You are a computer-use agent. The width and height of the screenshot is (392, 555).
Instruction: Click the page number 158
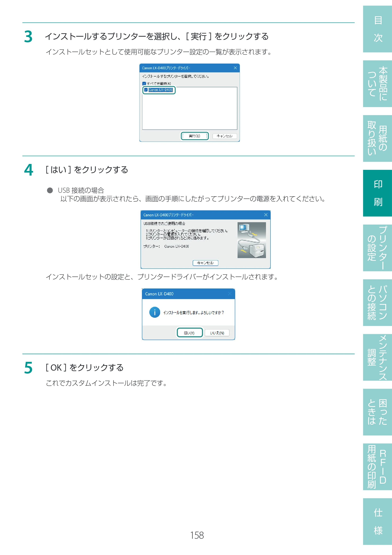click(x=197, y=535)
